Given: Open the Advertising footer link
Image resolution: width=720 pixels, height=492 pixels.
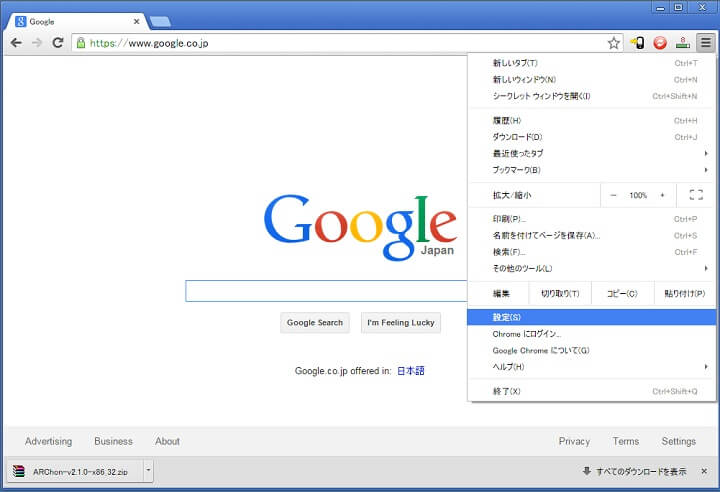Looking at the screenshot, I should 49,441.
